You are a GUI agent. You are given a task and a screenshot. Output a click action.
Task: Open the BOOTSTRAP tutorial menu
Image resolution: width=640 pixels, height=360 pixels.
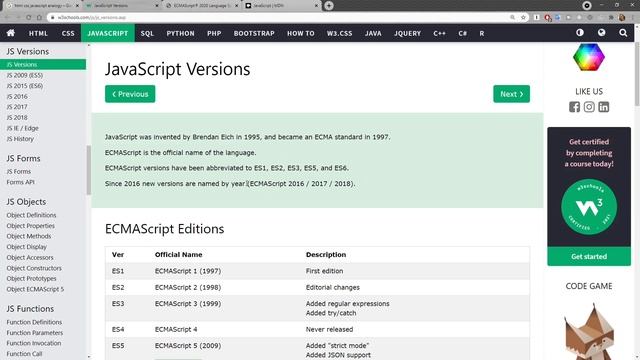[x=254, y=33]
